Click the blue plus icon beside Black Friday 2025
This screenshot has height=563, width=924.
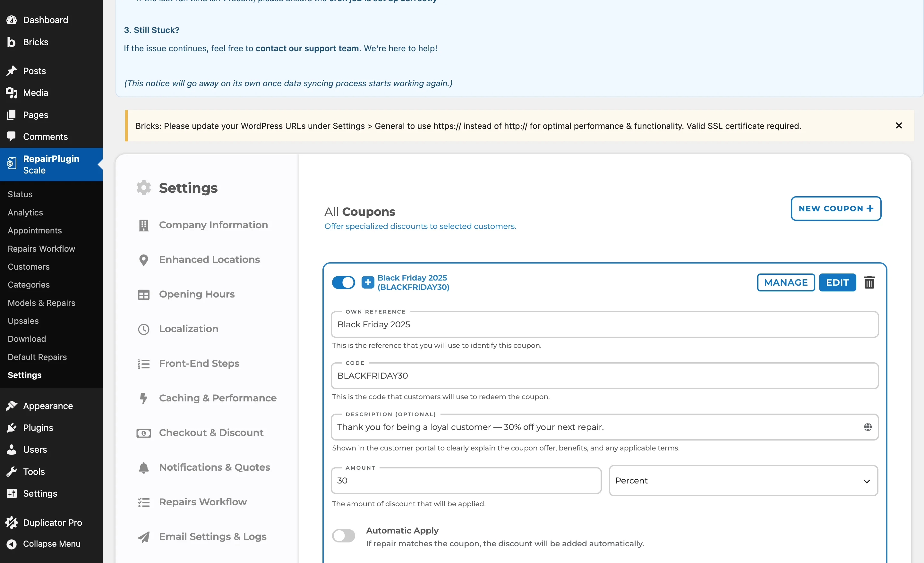(x=367, y=282)
